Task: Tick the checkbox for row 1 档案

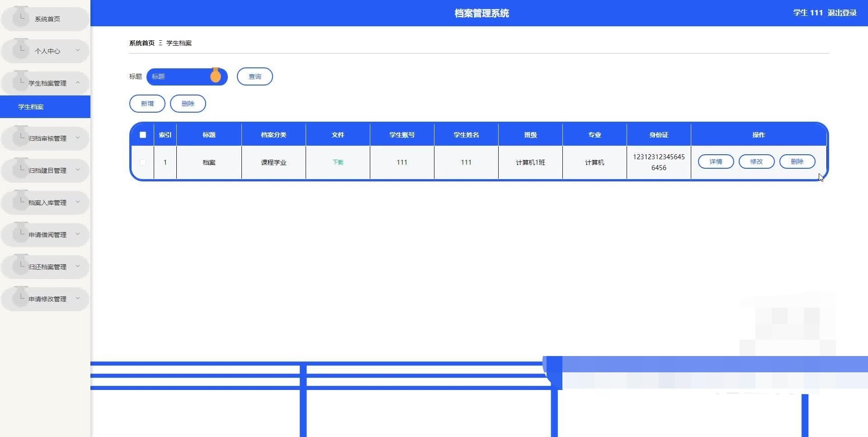Action: pos(143,162)
